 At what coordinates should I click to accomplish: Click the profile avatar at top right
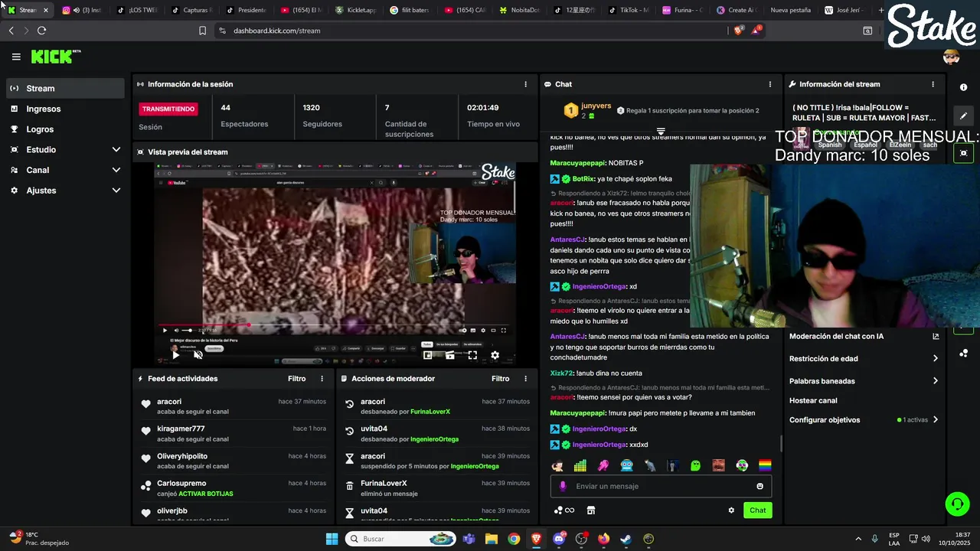tap(952, 57)
